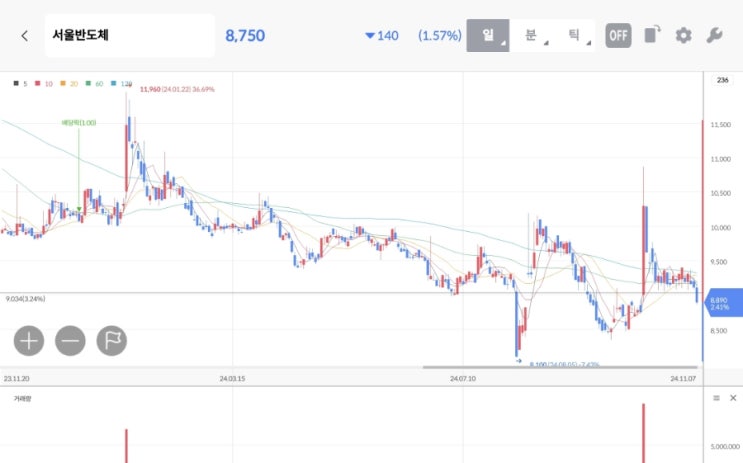Click the 23.11.20 date label
Image resolution: width=743 pixels, height=463 pixels.
17,379
